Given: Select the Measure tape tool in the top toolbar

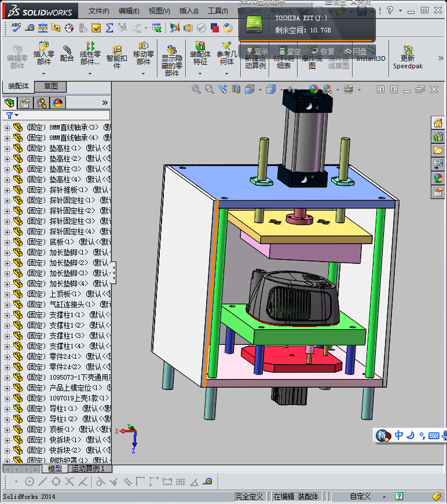Looking at the screenshot, I should coord(30,28).
